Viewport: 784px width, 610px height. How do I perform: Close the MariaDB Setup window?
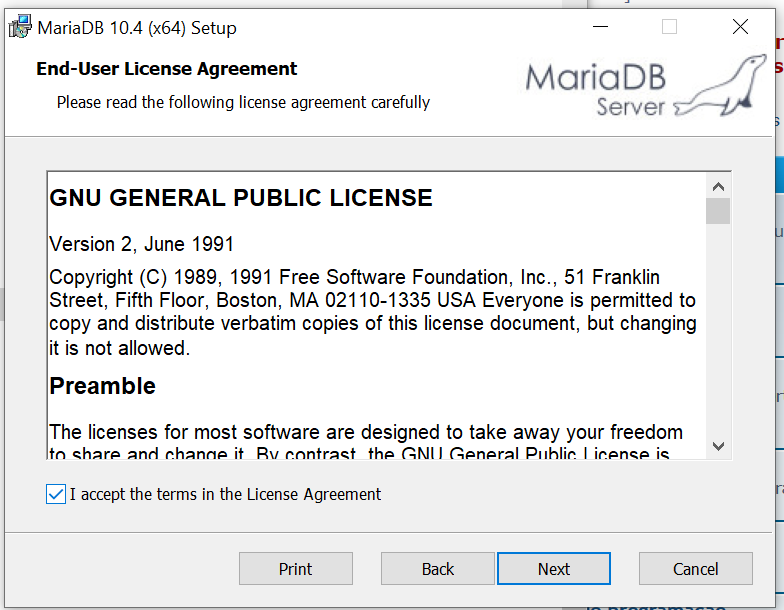(740, 28)
